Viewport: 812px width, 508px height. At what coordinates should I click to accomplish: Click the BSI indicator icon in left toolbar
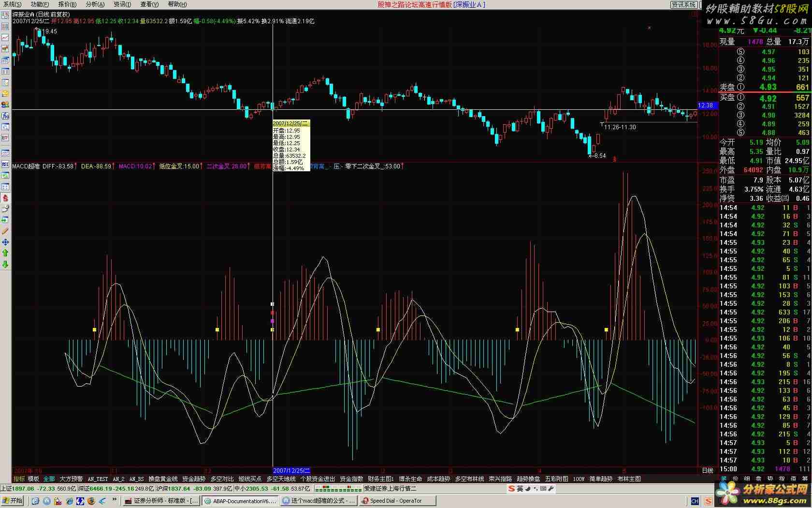(5, 164)
